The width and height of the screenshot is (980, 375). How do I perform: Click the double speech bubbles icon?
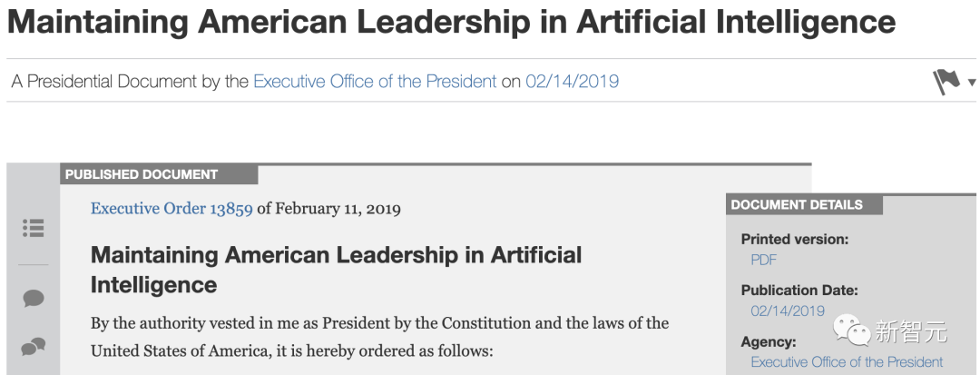coord(34,346)
